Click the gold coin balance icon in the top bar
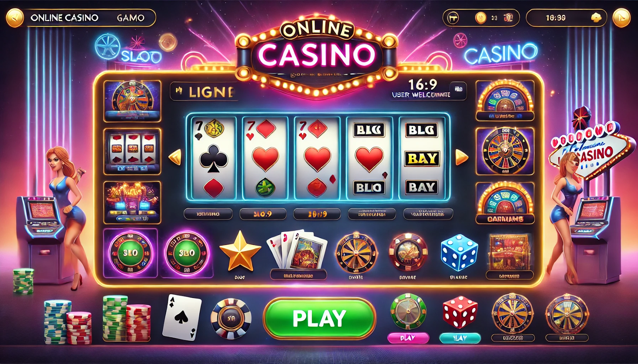Image resolution: width=638 pixels, height=364 pixels. (x=481, y=18)
